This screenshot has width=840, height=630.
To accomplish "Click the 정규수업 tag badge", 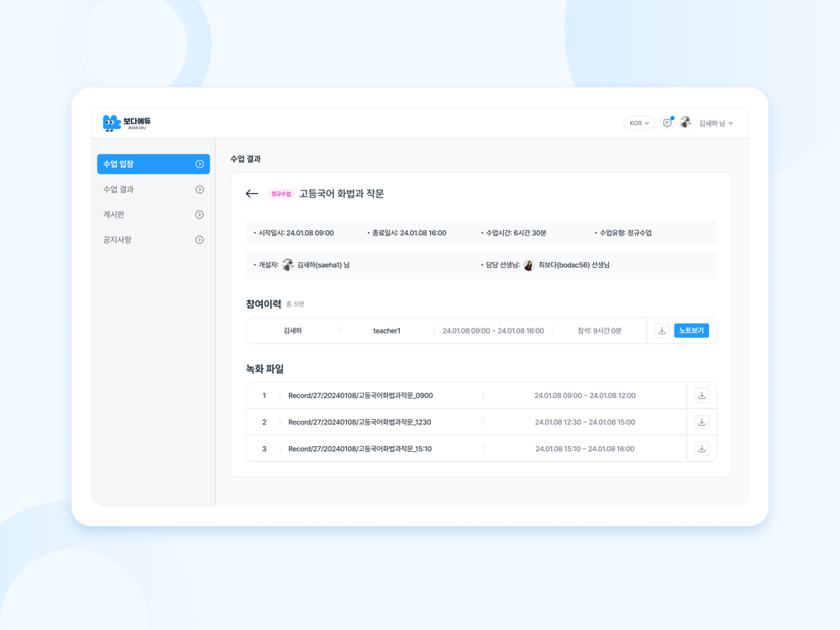I will [x=281, y=194].
